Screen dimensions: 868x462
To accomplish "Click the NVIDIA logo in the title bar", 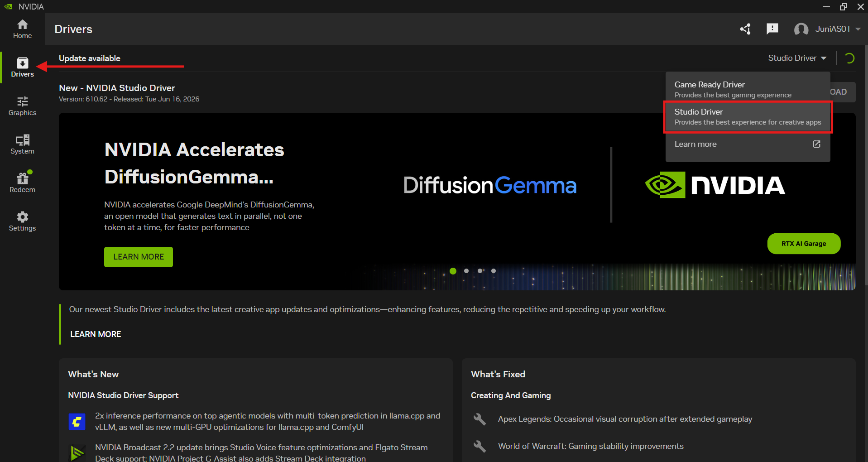I will (8, 6).
